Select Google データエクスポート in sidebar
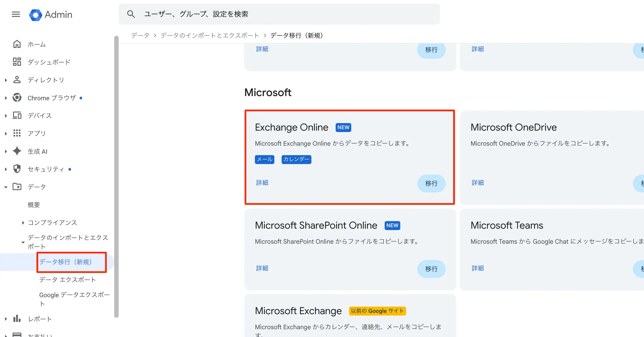 [74, 299]
